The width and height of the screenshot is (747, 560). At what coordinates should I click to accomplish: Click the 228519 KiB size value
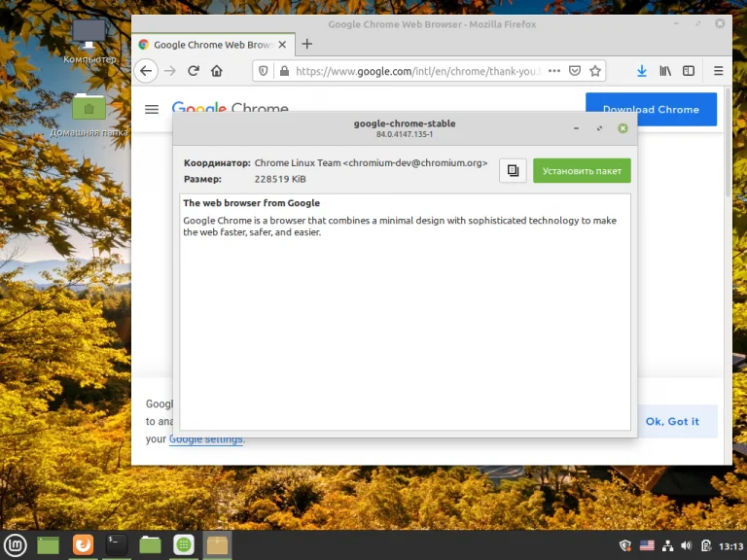tap(280, 179)
